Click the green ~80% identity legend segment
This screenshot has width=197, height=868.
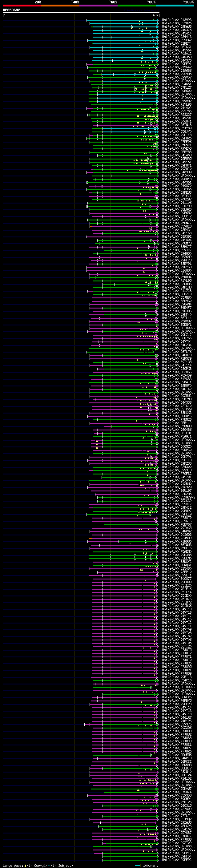click(136, 6)
